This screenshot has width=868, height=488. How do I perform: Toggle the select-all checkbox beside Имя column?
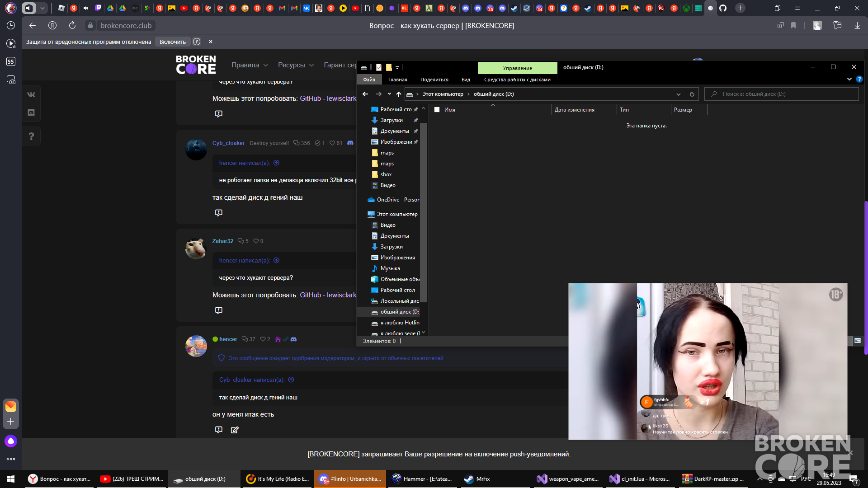[x=437, y=110]
